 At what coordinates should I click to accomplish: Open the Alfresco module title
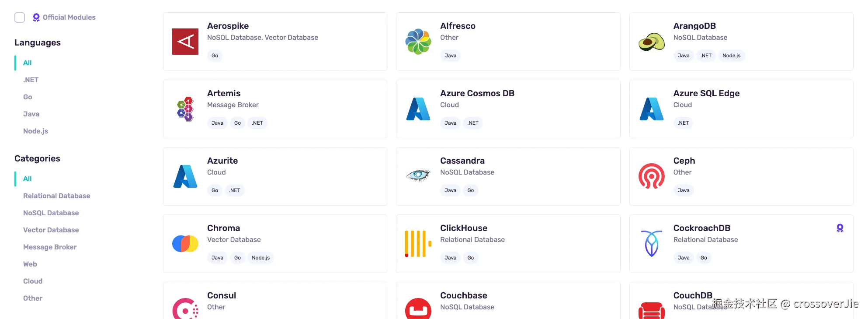pos(458,26)
